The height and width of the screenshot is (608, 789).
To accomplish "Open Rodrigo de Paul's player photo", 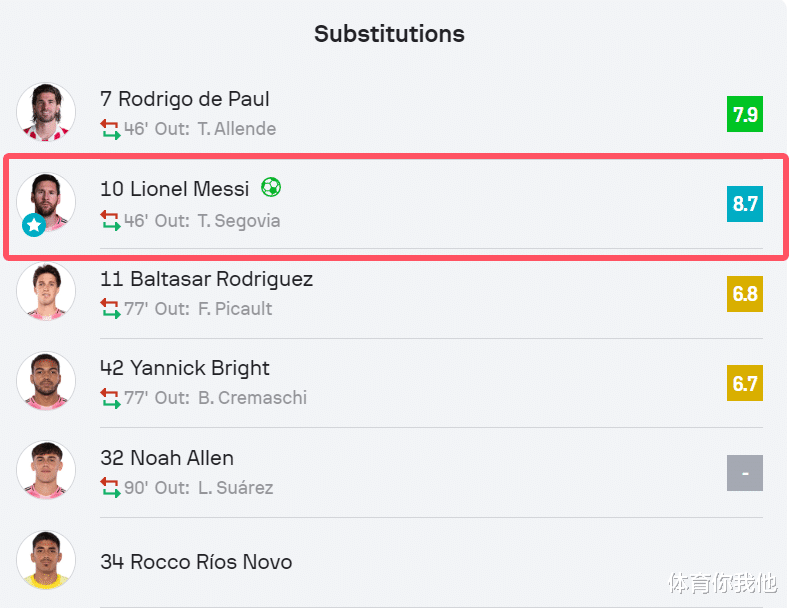I will click(46, 112).
